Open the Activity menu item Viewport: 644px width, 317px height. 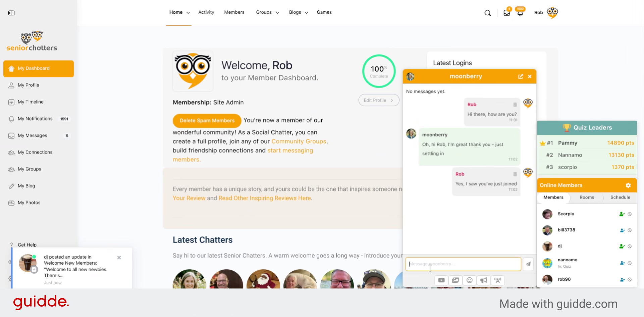206,12
